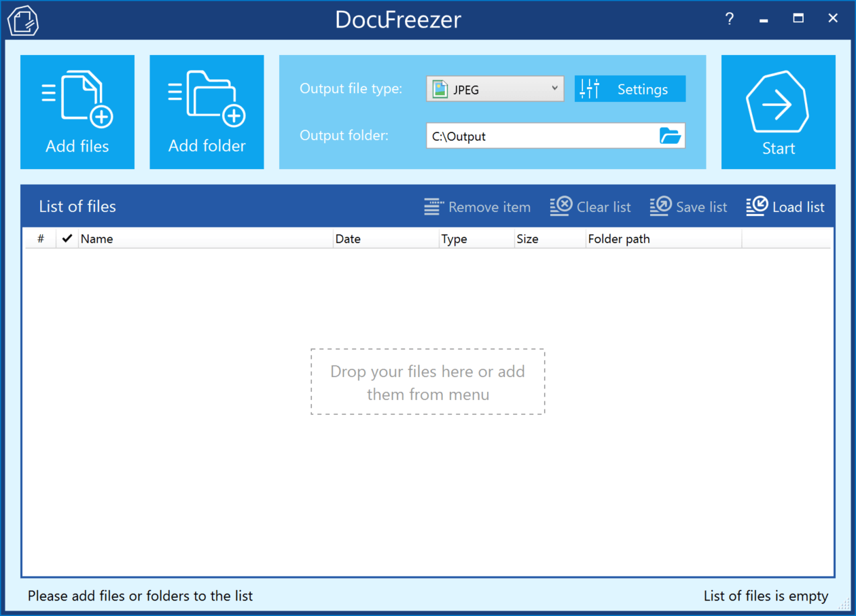Image resolution: width=856 pixels, height=616 pixels.
Task: Open the output folder browse icon
Action: point(671,136)
